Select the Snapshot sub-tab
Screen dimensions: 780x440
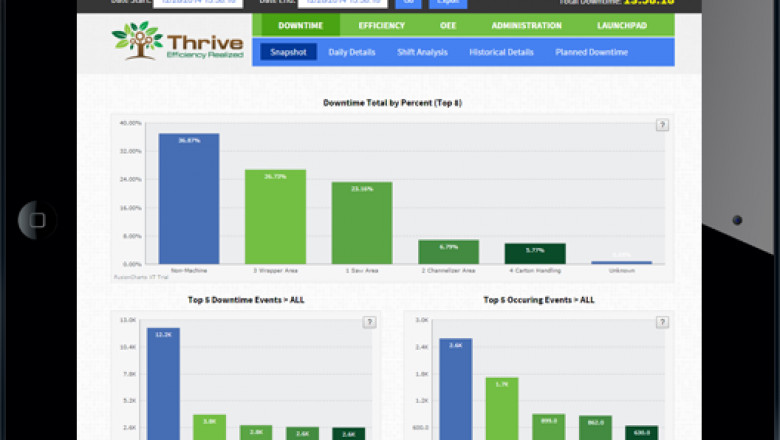(288, 52)
